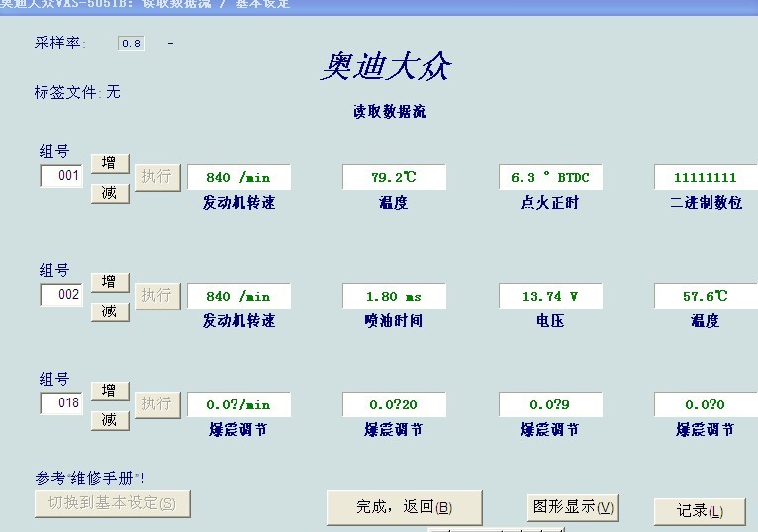758x532 pixels.
Task: Select the group number field 018
Action: (61, 403)
